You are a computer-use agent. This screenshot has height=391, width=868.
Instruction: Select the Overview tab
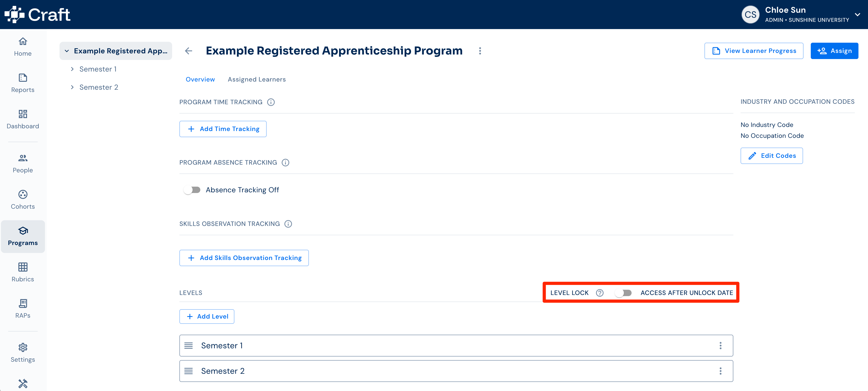200,79
